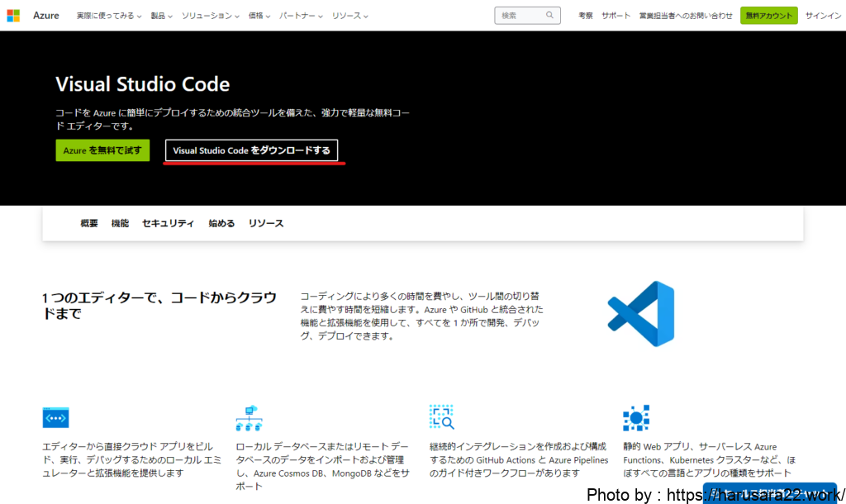Go to the 始める section tab
Screen dimensions: 846x504
(221, 223)
